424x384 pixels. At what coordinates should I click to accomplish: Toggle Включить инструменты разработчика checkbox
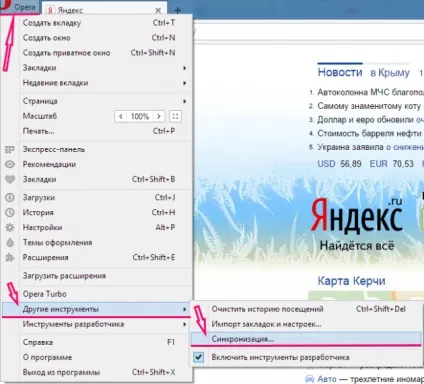pyautogui.click(x=199, y=357)
